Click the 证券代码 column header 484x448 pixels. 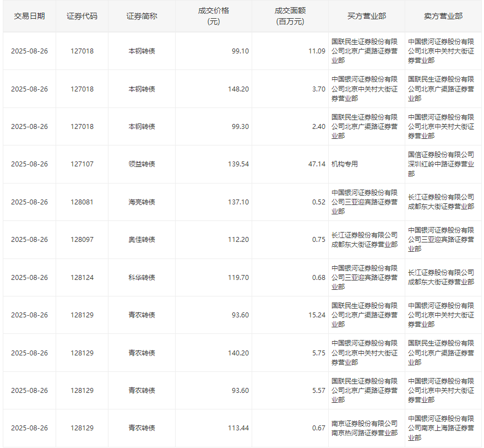[x=82, y=16]
